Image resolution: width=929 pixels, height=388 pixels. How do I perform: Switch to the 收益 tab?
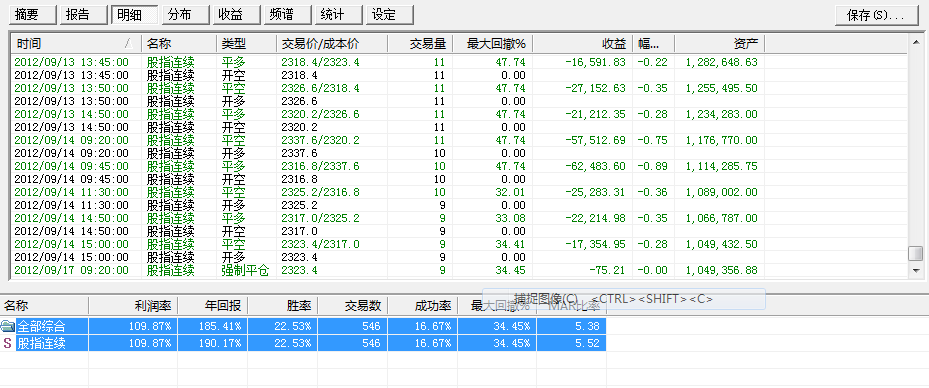(x=236, y=15)
